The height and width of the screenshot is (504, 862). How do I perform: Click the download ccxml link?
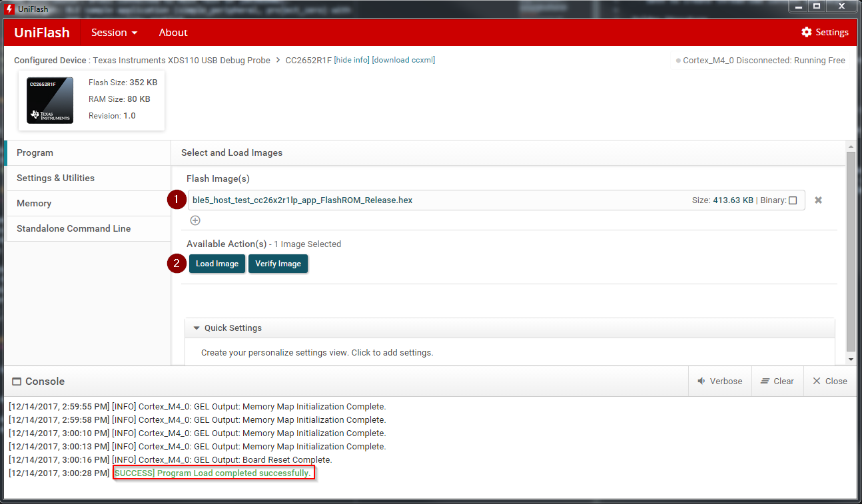click(403, 59)
